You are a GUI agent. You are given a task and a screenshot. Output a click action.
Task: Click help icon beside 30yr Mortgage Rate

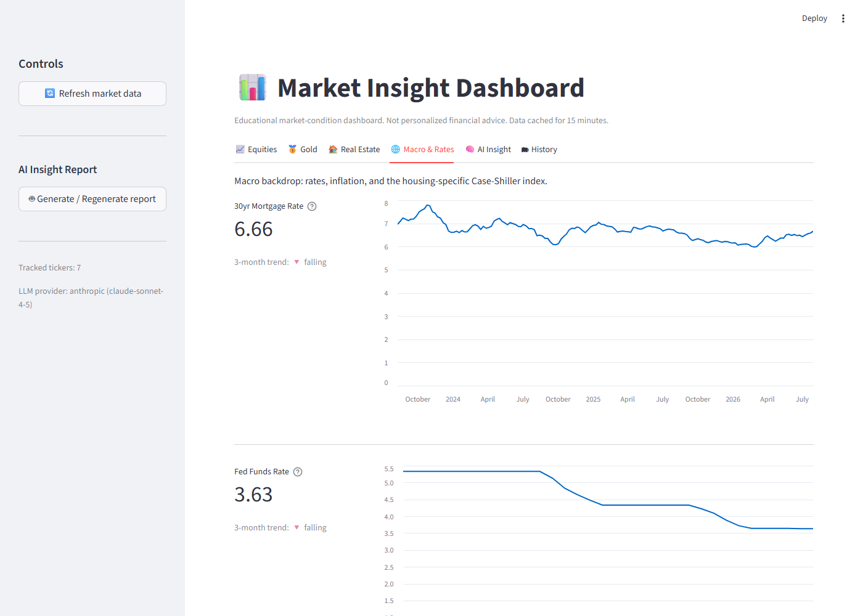click(312, 206)
